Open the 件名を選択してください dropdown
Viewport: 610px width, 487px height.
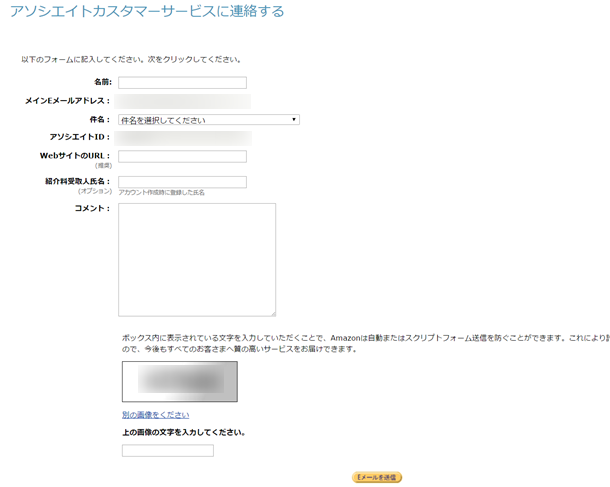(x=209, y=120)
